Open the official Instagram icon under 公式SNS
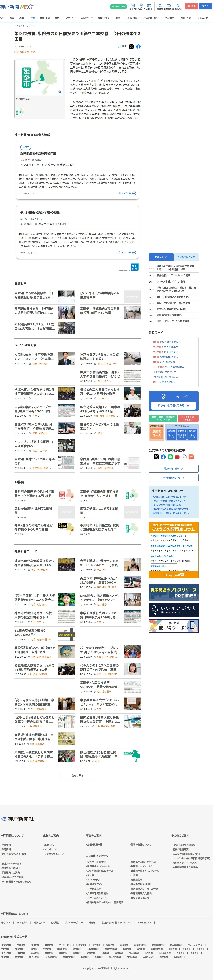213x980 pixels. click(184, 457)
